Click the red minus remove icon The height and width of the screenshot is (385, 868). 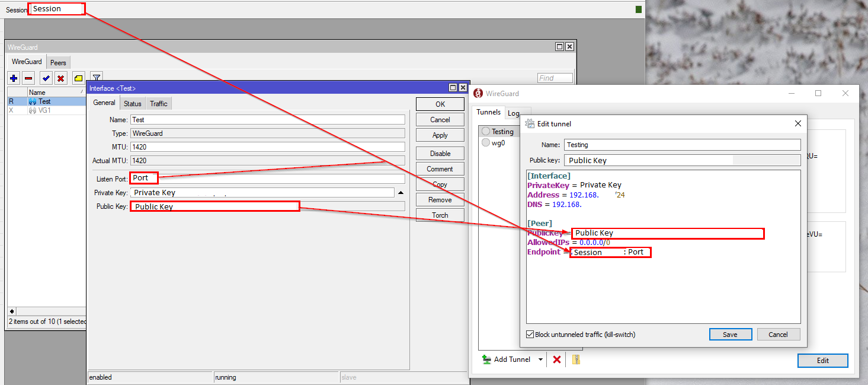click(28, 78)
